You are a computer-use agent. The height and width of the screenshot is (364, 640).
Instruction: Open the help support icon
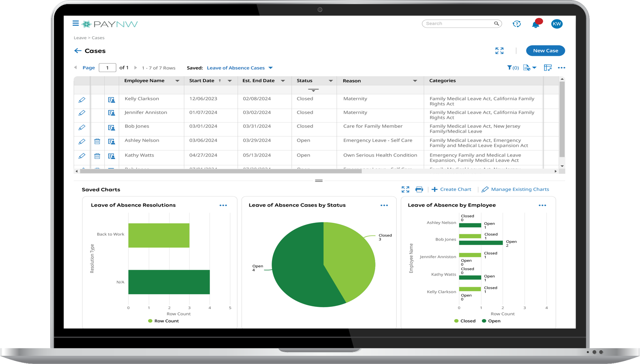pyautogui.click(x=516, y=24)
